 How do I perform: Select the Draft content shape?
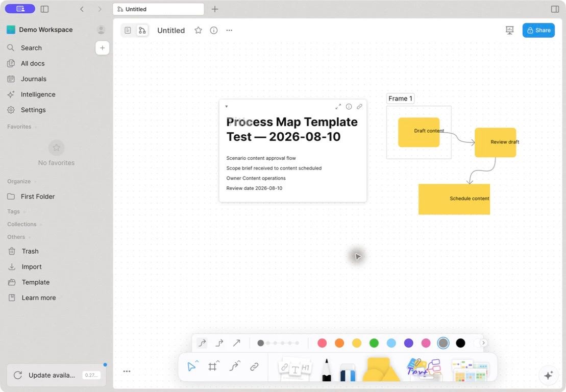[419, 132]
